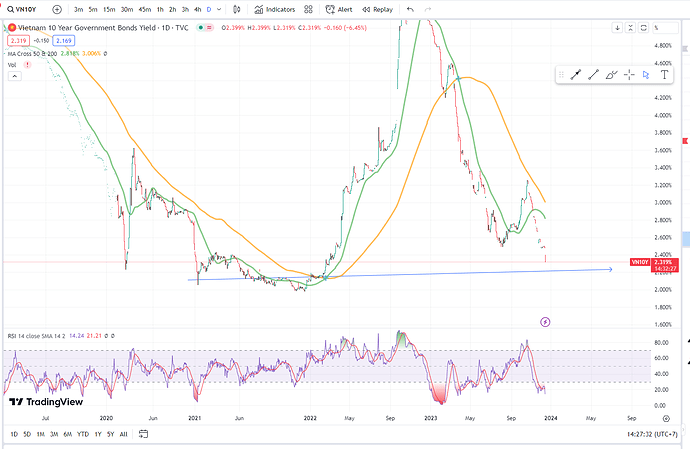Viewport: 690px width, 449px height.
Task: Select the brush drawing tool
Action: point(611,75)
